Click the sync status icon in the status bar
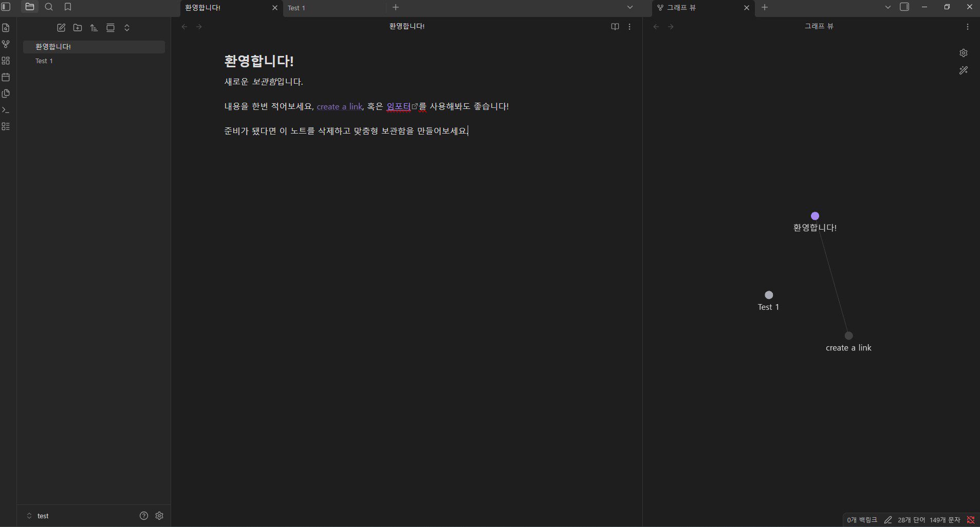The height and width of the screenshot is (527, 980). tap(970, 519)
